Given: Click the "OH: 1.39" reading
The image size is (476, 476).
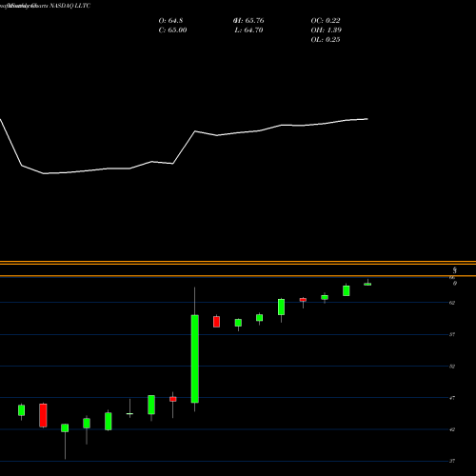Looking at the screenshot, I should click(327, 30).
